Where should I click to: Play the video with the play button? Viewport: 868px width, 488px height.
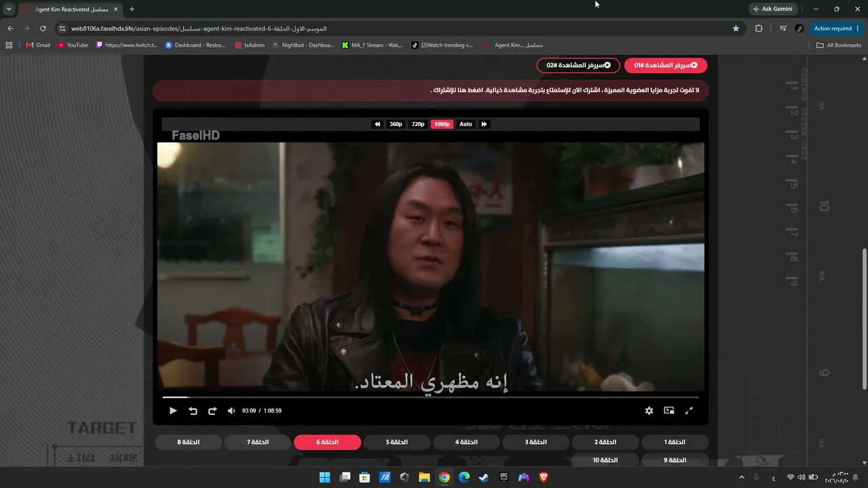[173, 411]
